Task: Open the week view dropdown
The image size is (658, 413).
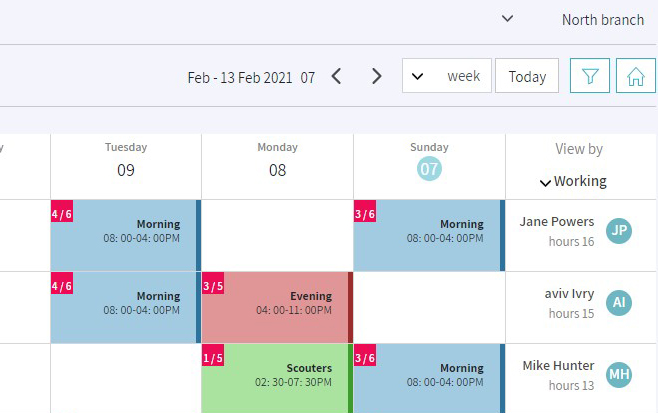Action: pyautogui.click(x=446, y=76)
